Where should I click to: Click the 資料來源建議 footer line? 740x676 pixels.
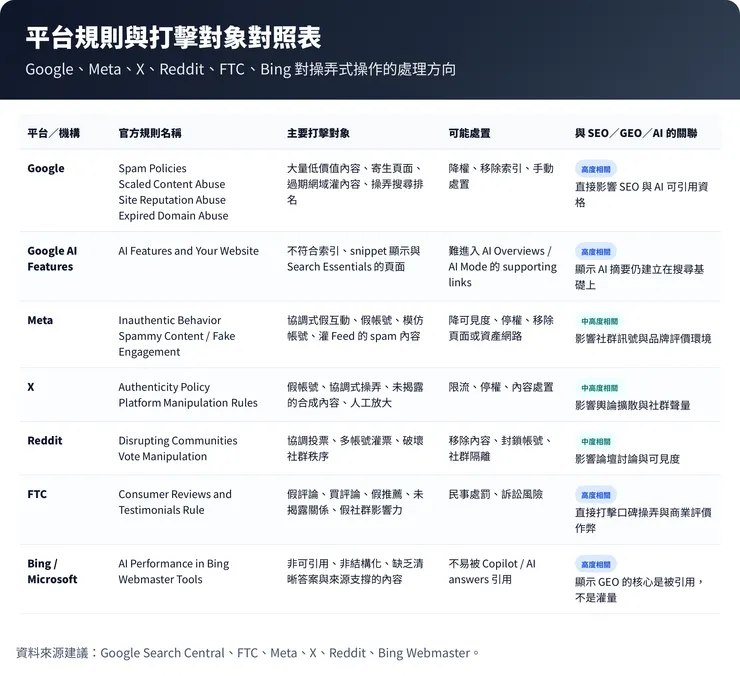coord(248,653)
